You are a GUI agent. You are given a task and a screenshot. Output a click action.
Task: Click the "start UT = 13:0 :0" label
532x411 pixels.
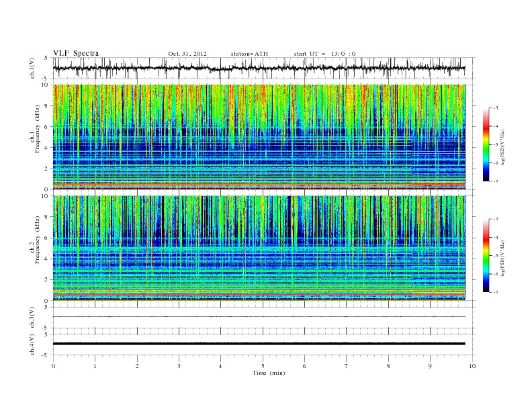click(324, 54)
